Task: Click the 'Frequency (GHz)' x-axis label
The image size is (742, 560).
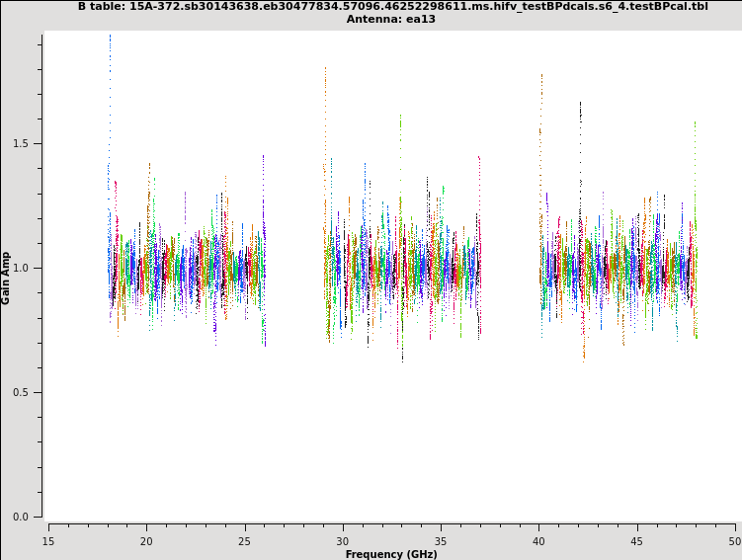Action: [391, 554]
